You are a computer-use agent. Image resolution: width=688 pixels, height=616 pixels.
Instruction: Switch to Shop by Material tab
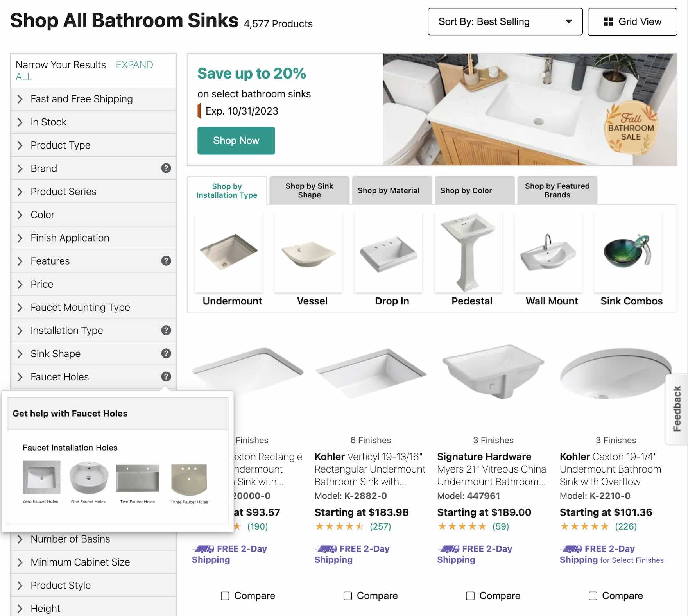click(x=389, y=190)
